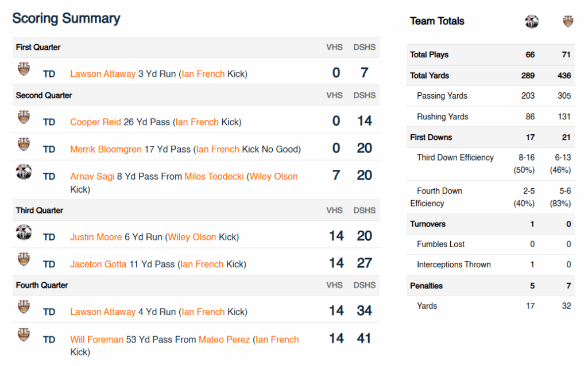Image resolution: width=588 pixels, height=366 pixels.
Task: Select the team logo beside Merrik Bloomgren's touchdown
Action: point(24,145)
